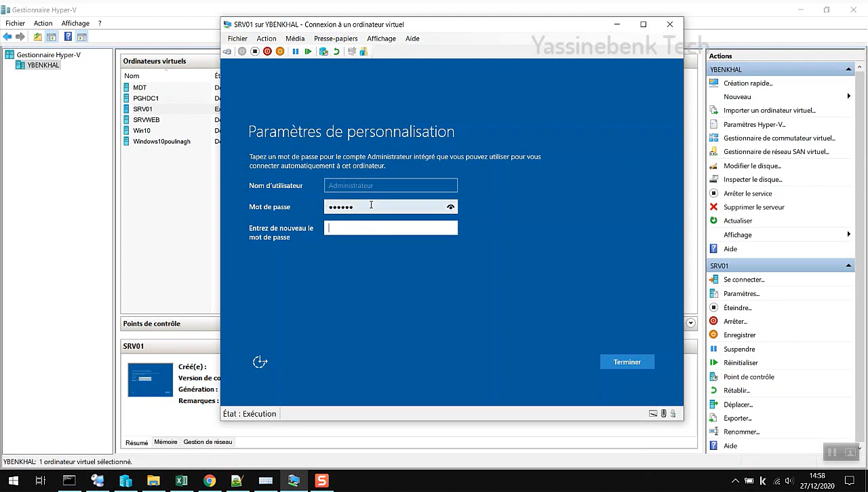Click Paramètres Hyper-V in Actions panel
This screenshot has width=868, height=492.
(754, 124)
